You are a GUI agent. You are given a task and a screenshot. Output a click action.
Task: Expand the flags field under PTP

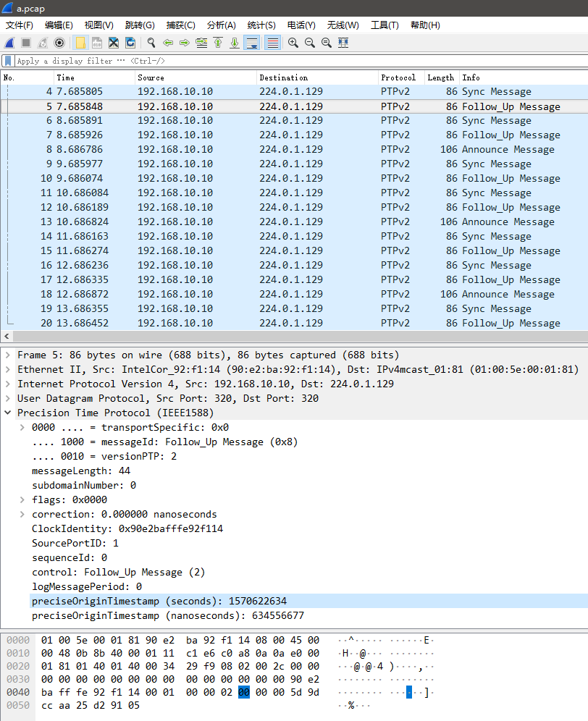[x=22, y=499]
